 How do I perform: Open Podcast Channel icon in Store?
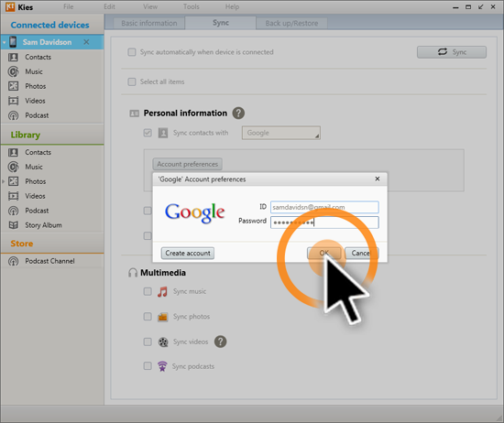[x=13, y=261]
